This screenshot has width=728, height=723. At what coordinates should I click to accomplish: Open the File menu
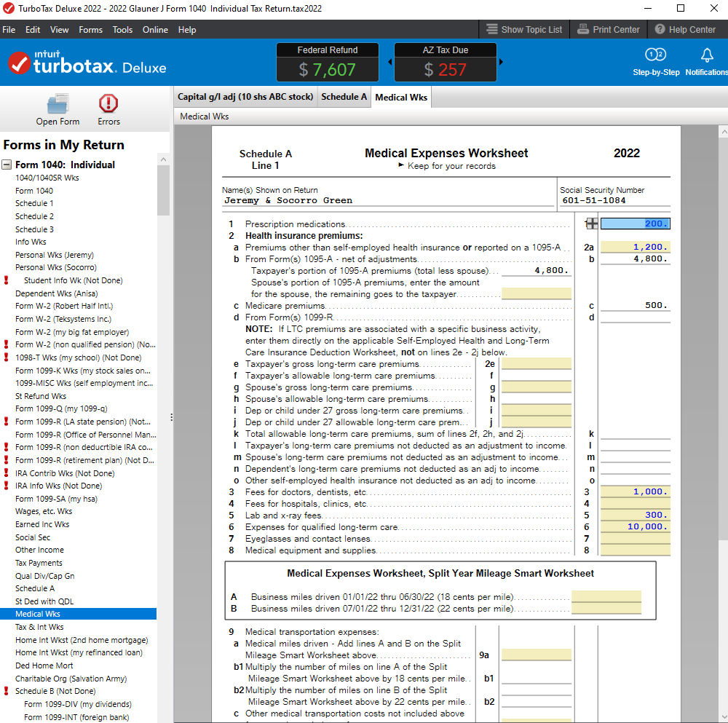tap(9, 30)
